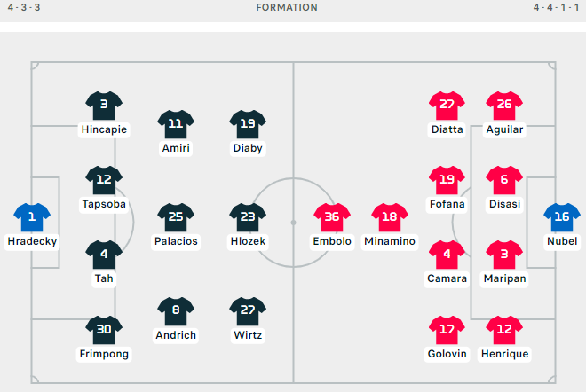Click the 4-4-1-1 formation text
This screenshot has width=586, height=392.
(556, 7)
